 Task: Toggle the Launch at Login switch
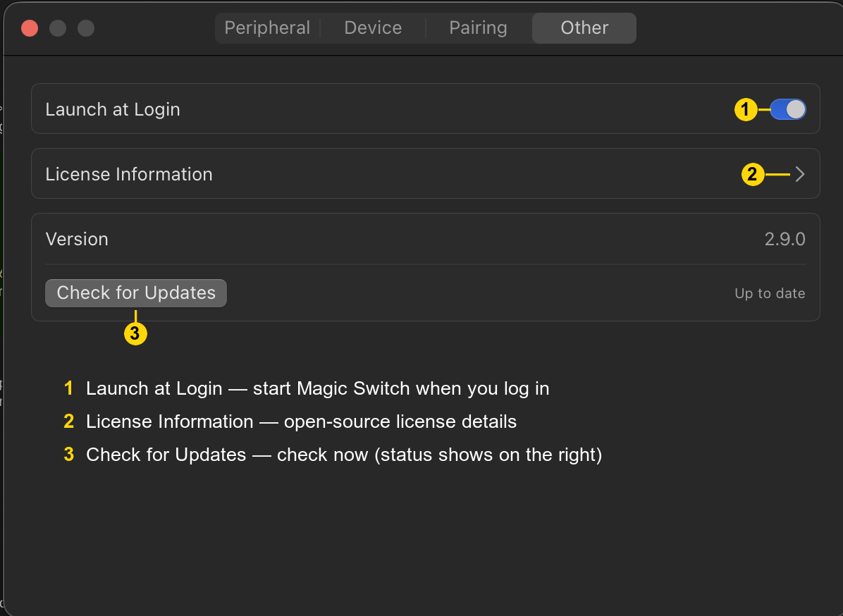coord(787,110)
